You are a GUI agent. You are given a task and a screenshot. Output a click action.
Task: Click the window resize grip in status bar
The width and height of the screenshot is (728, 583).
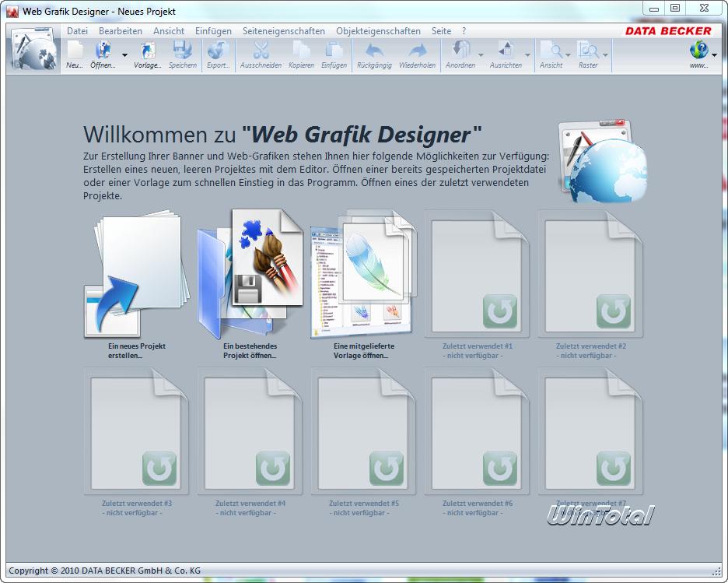click(716, 571)
